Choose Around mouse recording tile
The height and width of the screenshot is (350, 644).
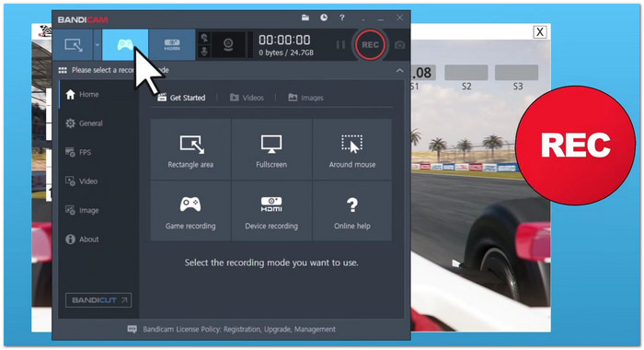click(352, 150)
